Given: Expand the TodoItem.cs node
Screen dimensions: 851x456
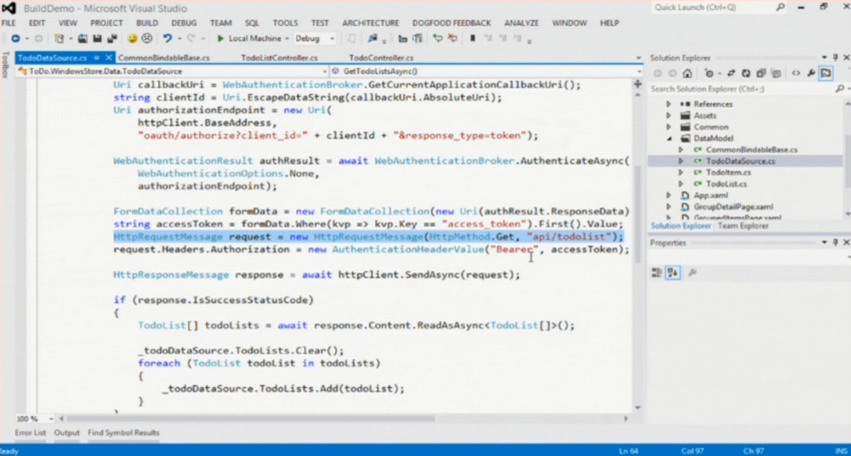Looking at the screenshot, I should 681,172.
